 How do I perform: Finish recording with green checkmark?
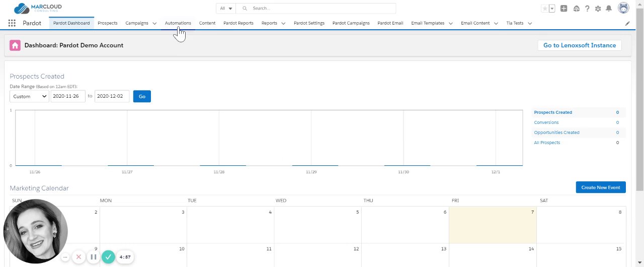(108, 257)
